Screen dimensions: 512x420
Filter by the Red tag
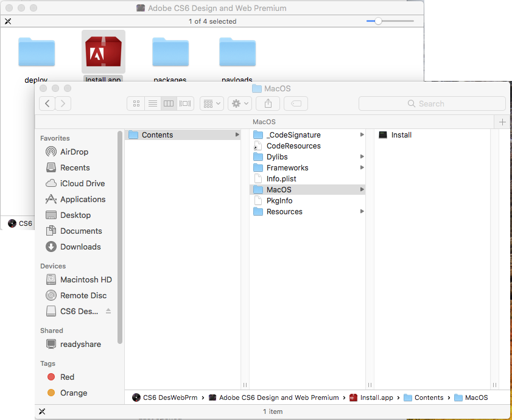[x=67, y=377]
